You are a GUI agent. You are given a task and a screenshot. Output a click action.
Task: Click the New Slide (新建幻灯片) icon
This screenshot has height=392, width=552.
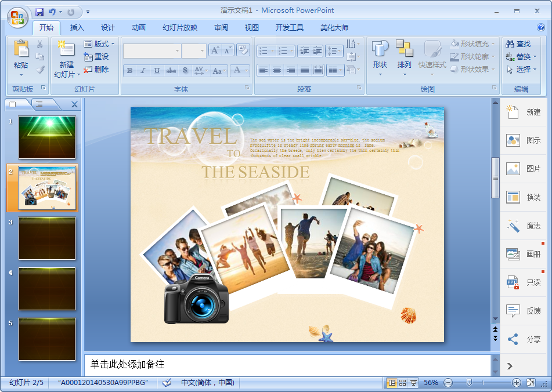(66, 50)
